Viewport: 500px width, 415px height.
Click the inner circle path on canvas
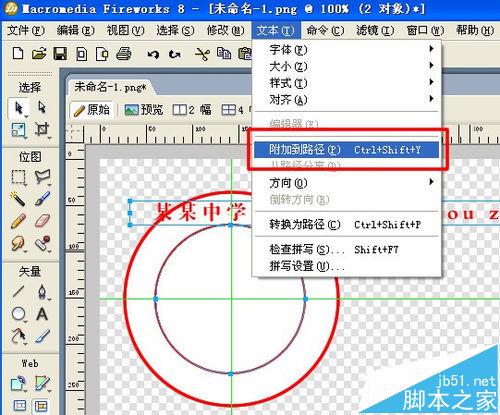(x=155, y=299)
